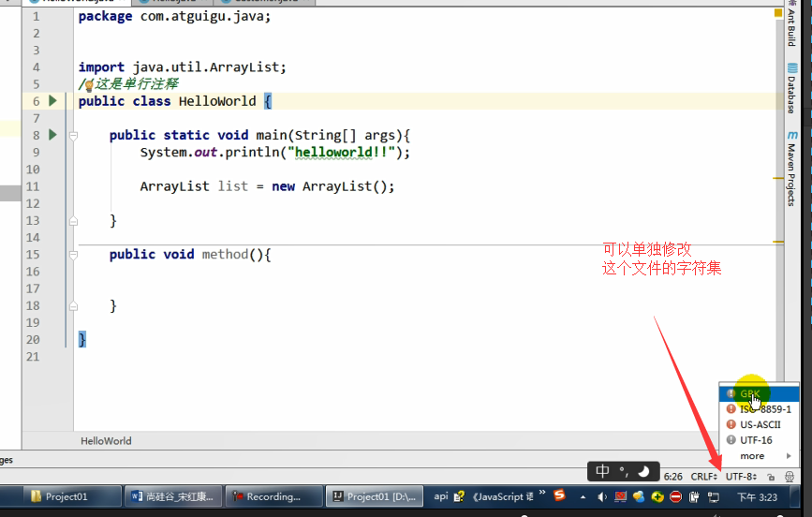Click the "helloworld!!" string literal
The height and width of the screenshot is (517, 812).
click(x=341, y=153)
